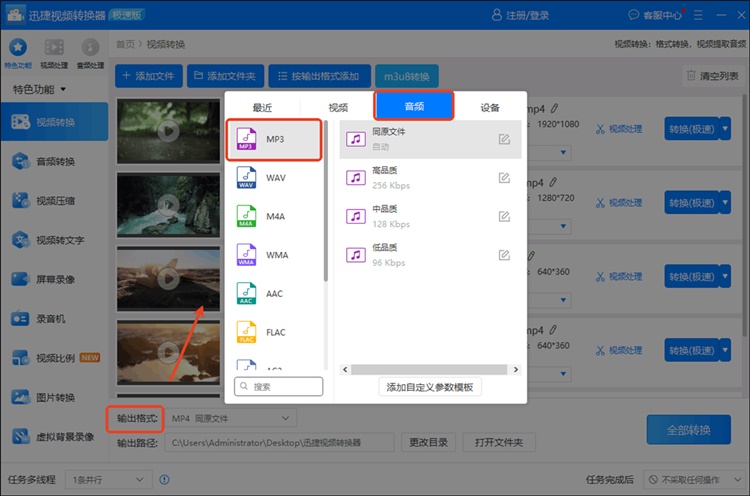Click 注册/登录 in the title bar
Screen dimensions: 750x496
pyautogui.click(x=520, y=15)
